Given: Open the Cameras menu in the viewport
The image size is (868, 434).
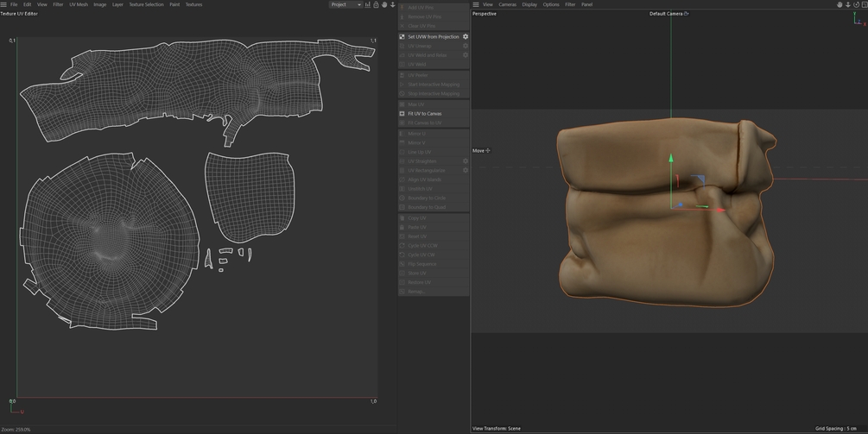Looking at the screenshot, I should [x=507, y=4].
